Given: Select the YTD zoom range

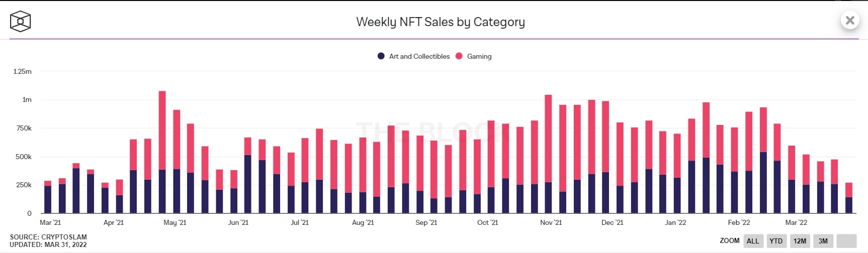Looking at the screenshot, I should [776, 241].
